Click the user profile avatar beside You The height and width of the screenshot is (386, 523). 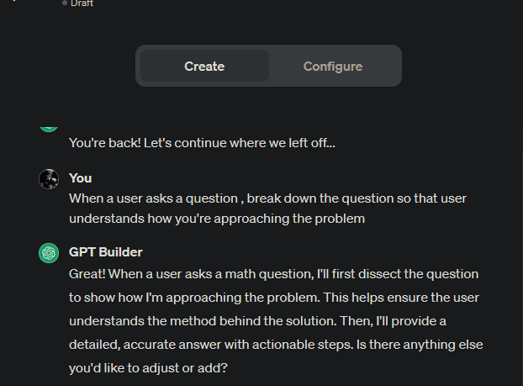tap(49, 179)
